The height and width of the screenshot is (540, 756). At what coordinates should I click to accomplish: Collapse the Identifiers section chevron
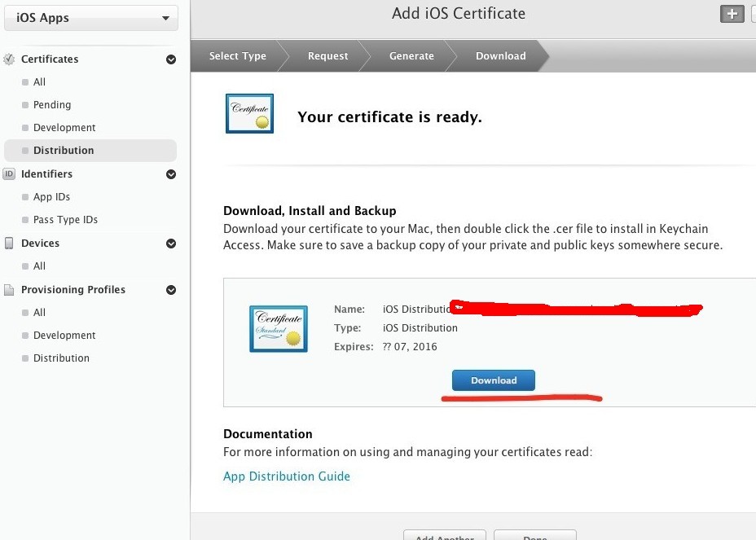click(171, 174)
